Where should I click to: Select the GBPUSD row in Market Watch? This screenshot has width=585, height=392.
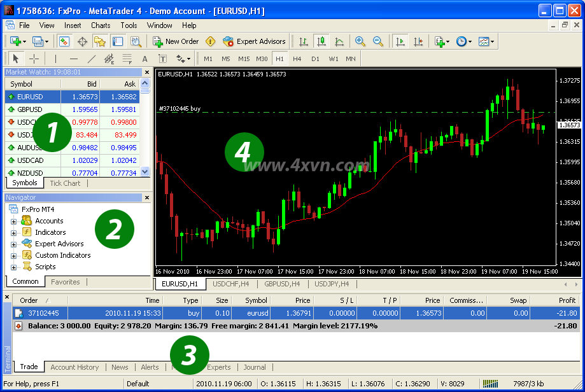click(72, 109)
